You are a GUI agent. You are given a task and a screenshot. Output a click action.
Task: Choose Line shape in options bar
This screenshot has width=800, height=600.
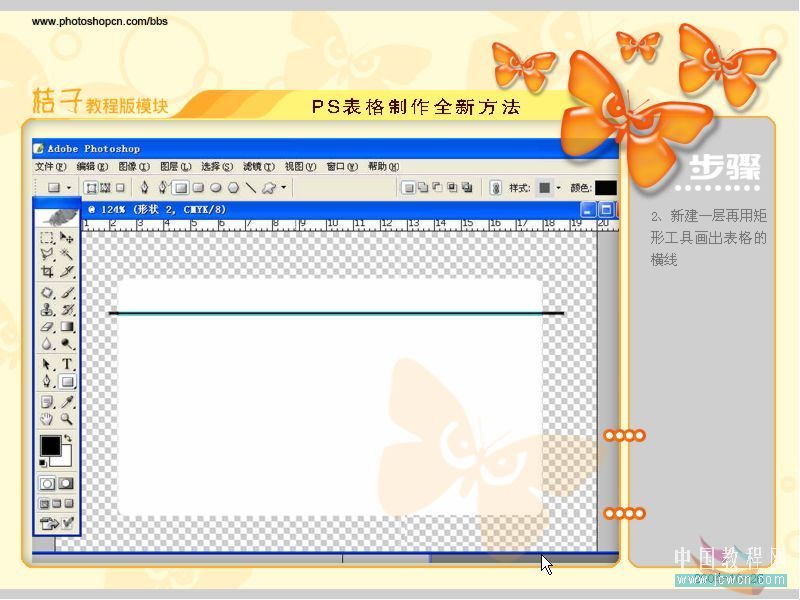click(x=251, y=188)
